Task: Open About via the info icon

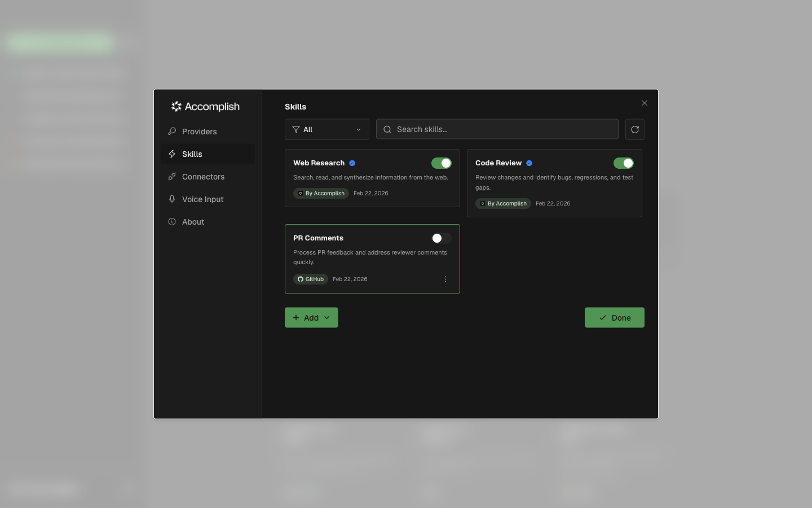Action: point(172,221)
